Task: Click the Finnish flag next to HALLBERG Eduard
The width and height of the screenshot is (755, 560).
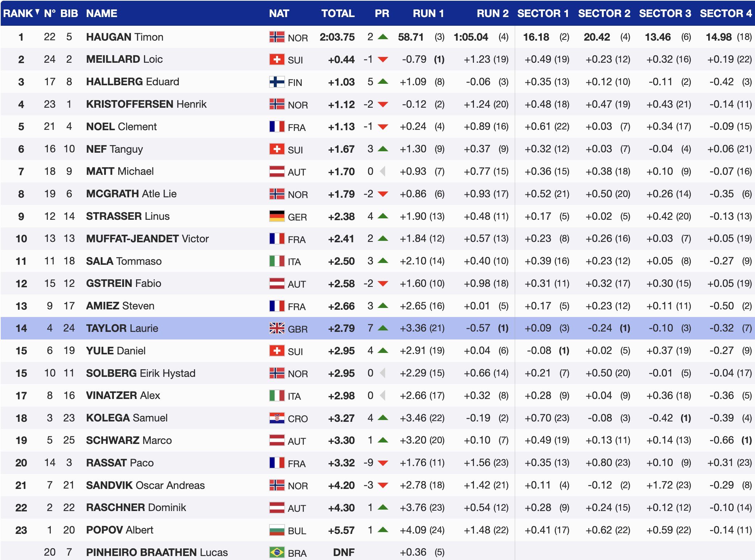Action: pyautogui.click(x=277, y=82)
